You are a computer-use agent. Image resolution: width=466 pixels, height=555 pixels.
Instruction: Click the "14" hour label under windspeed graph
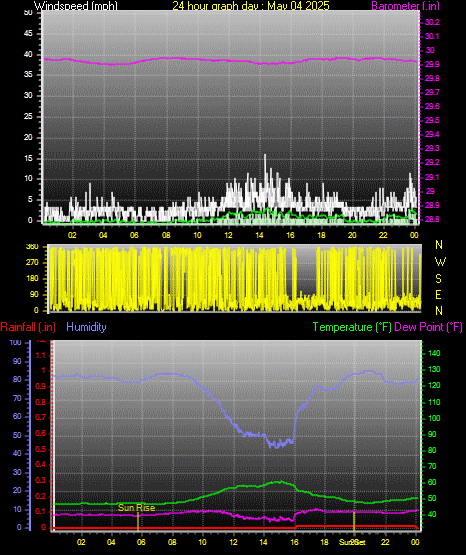pyautogui.click(x=259, y=235)
